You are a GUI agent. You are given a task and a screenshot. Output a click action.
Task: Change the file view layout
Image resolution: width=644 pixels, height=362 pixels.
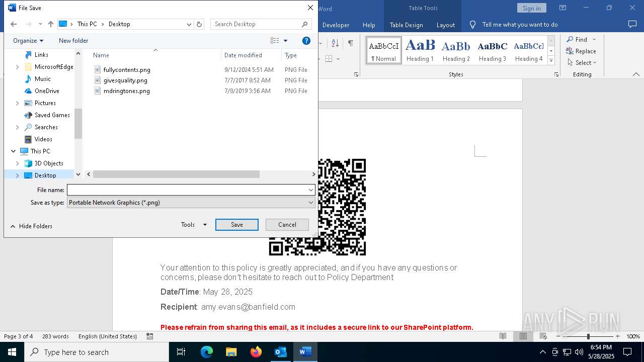point(275,41)
